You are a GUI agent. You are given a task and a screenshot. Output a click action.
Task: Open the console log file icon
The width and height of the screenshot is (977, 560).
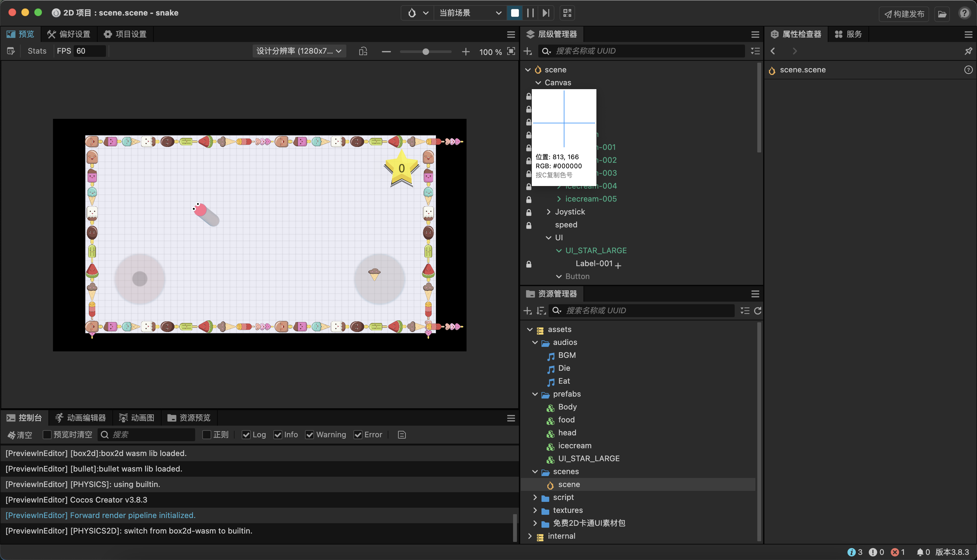pyautogui.click(x=402, y=435)
